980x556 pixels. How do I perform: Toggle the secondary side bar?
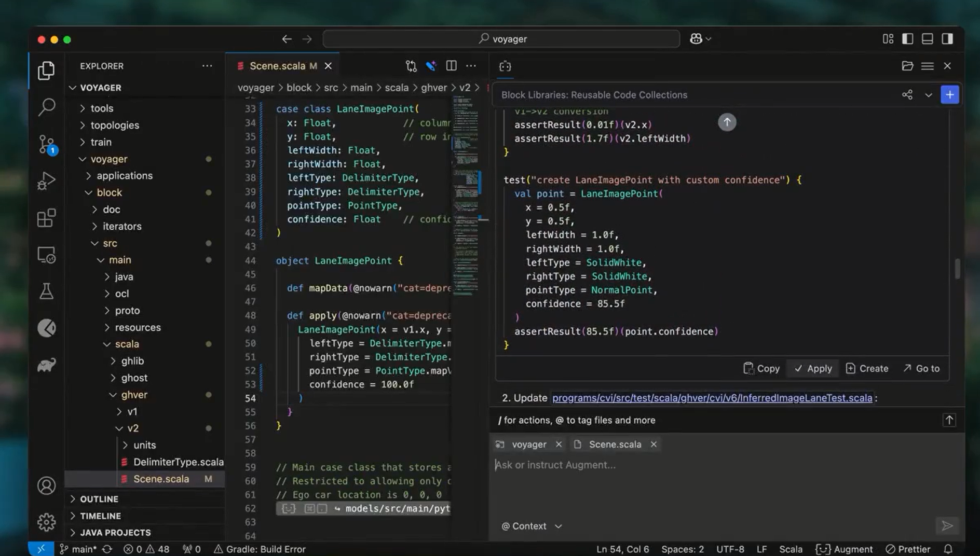pos(947,39)
